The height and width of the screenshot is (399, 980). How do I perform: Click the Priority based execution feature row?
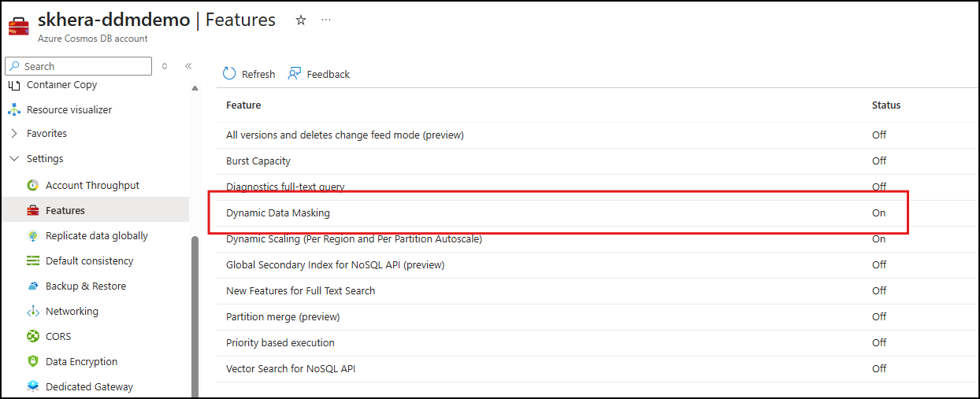point(280,342)
